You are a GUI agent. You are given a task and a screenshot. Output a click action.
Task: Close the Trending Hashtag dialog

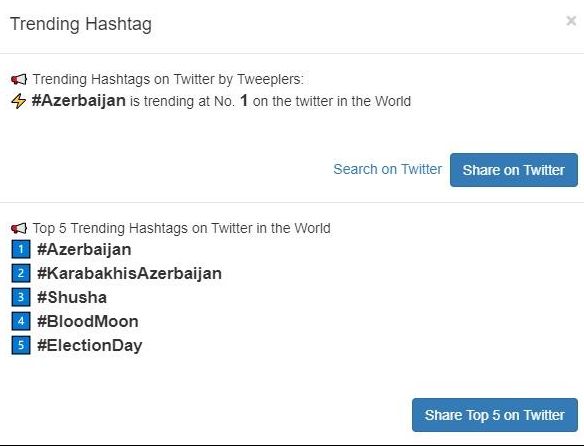coord(571,20)
